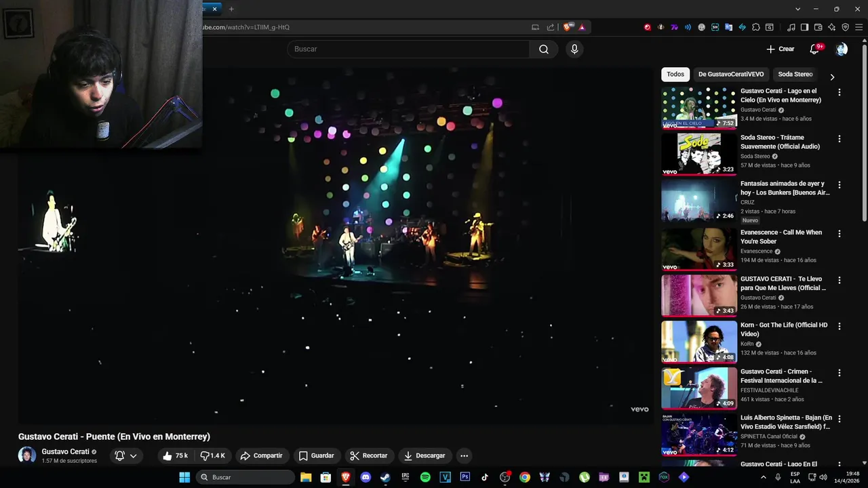Open Evanescence Call Me When You're Sober
Viewport: 868px width, 488px height.
[x=781, y=237]
